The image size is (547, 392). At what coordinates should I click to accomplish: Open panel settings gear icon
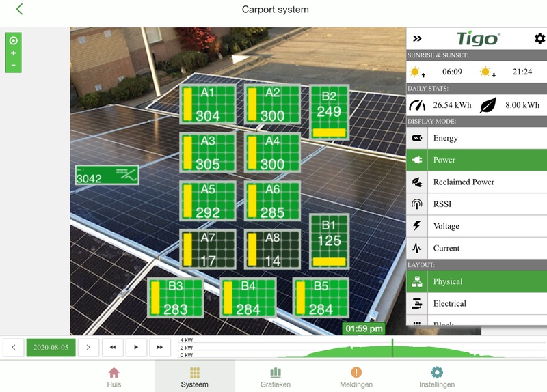(x=539, y=38)
